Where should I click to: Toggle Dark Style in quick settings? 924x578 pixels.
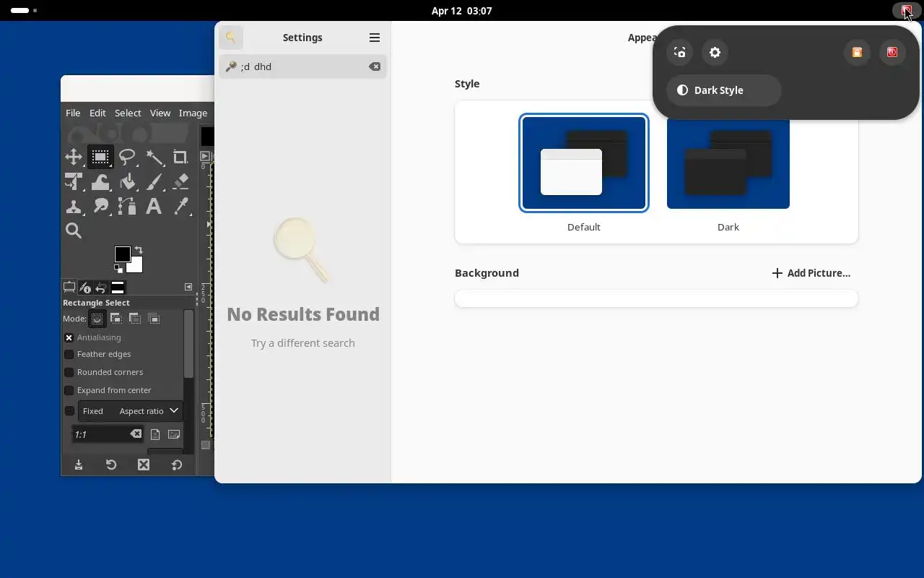(x=724, y=90)
